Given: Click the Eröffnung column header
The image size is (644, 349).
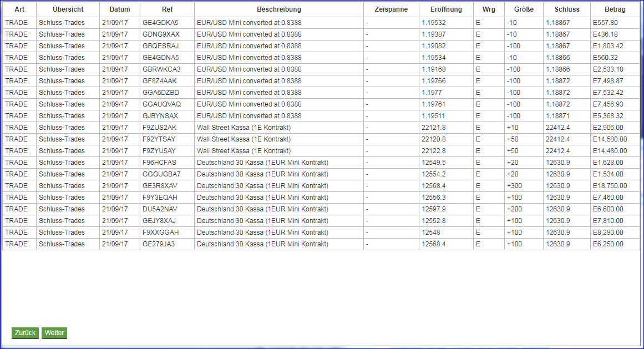Looking at the screenshot, I should (x=446, y=9).
